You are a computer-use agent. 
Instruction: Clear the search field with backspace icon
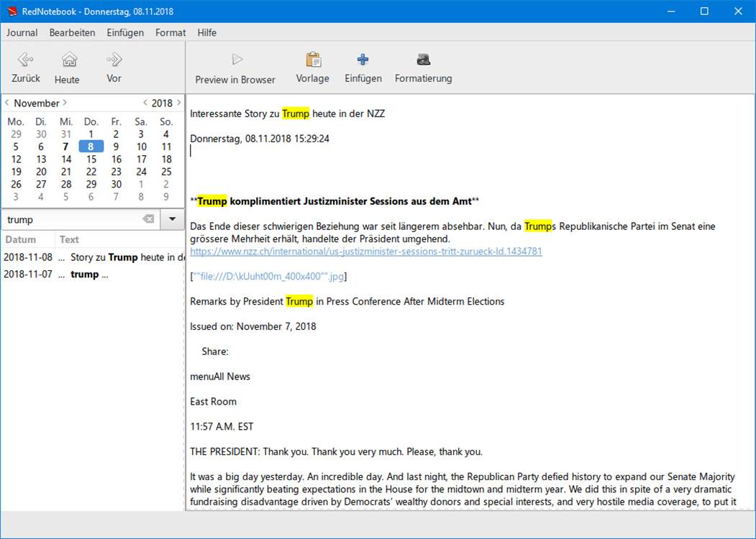click(x=148, y=219)
